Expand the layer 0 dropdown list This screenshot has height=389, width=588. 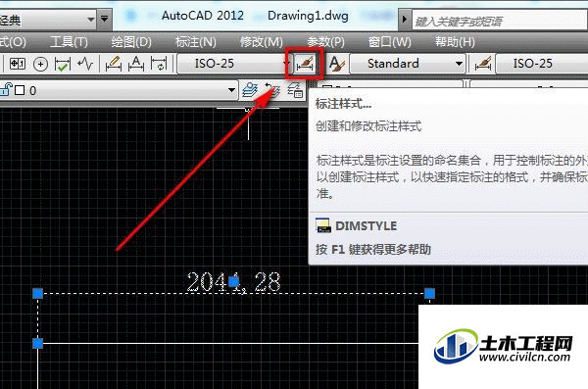(x=231, y=90)
